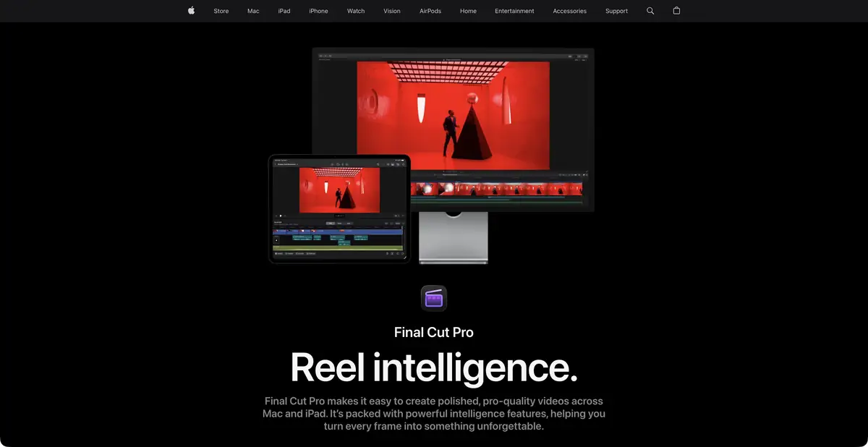This screenshot has width=868, height=447.
Task: Open the Vision menu item
Action: [392, 11]
